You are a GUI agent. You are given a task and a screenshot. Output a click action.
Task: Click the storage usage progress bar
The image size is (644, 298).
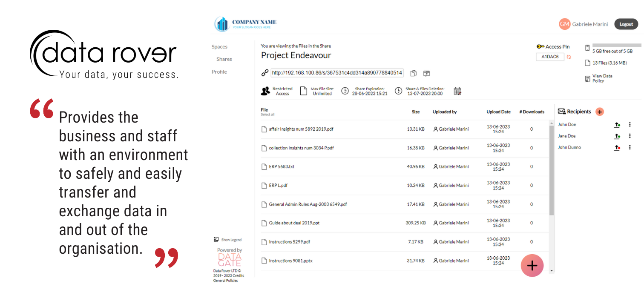coord(617,45)
